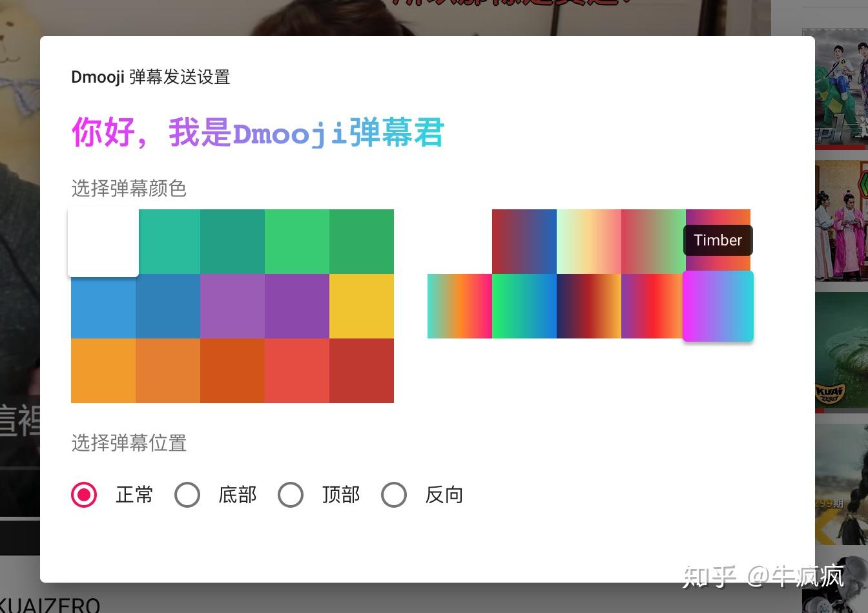Select the 正常 position radio button

(x=84, y=495)
